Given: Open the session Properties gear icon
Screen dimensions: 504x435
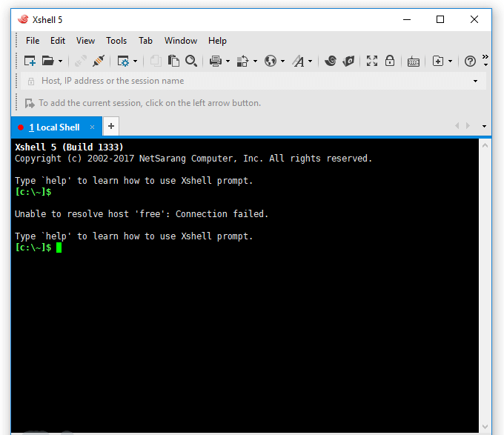Looking at the screenshot, I should coord(123,61).
